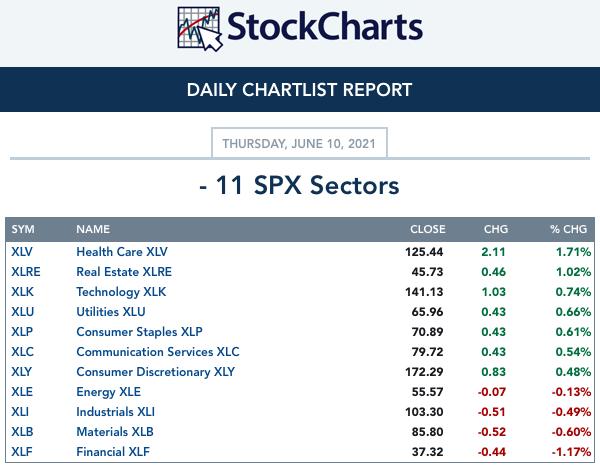This screenshot has height=469, width=600.
Task: Click the StockCharts wordmark text
Action: coord(325,27)
